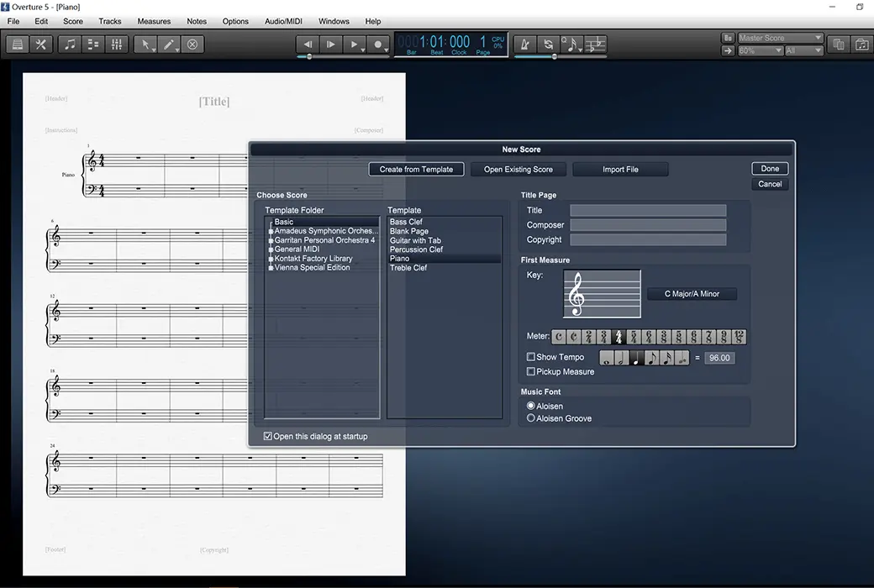The width and height of the screenshot is (874, 588).
Task: Uncheck Open this dialog at startup
Action: pos(268,436)
